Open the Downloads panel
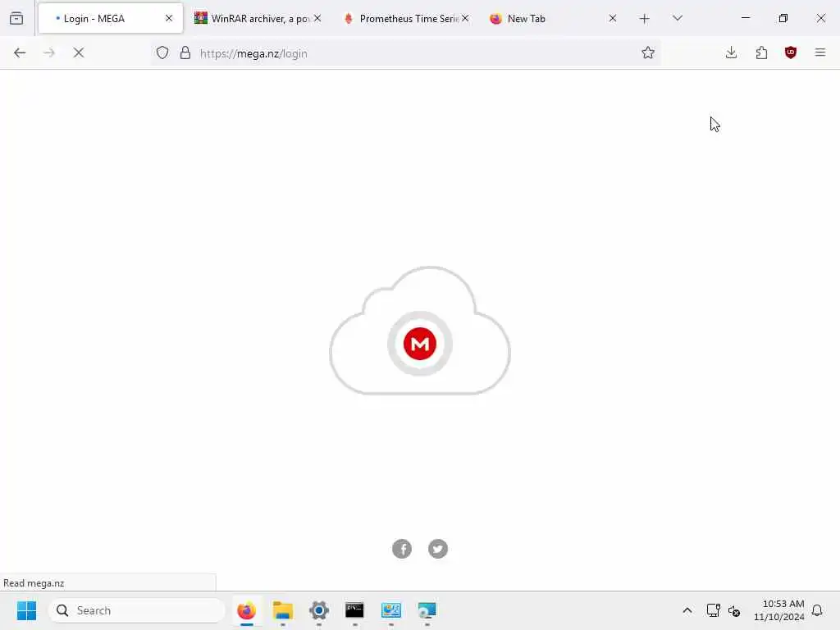This screenshot has height=630, width=840. tap(731, 52)
